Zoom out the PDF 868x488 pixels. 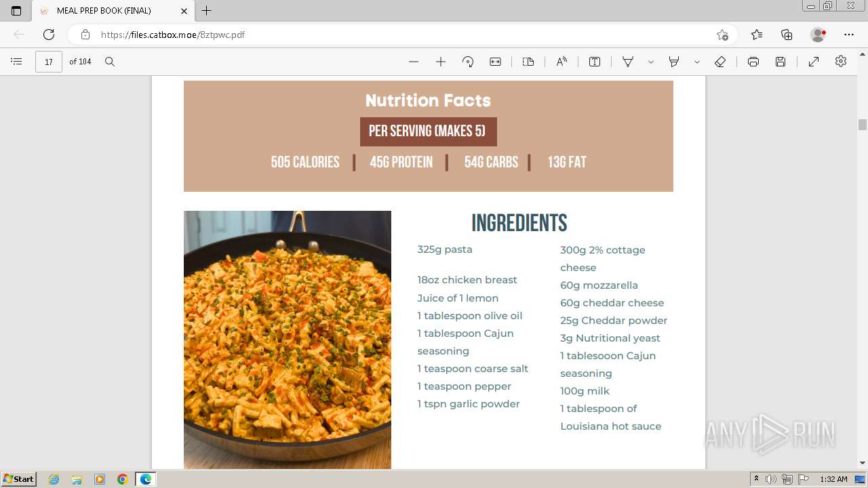pos(414,62)
